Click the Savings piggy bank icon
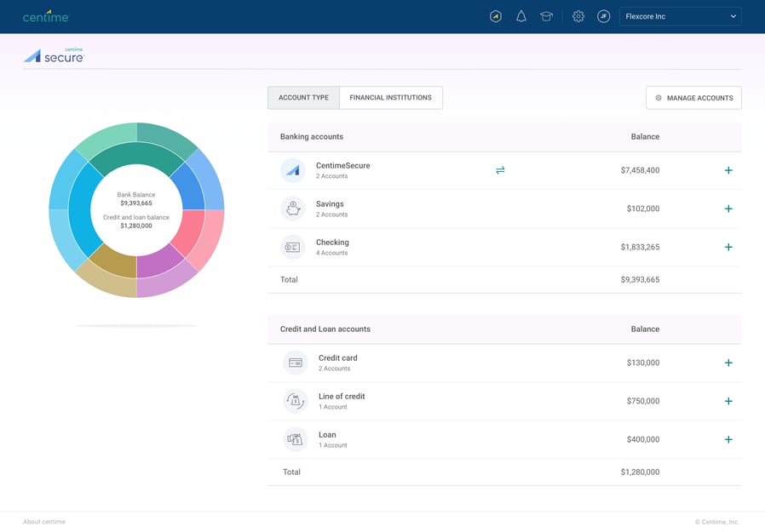This screenshot has width=765, height=532. click(x=292, y=209)
